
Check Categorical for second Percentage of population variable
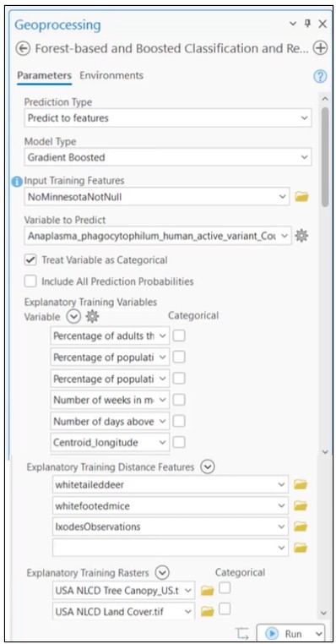[179, 379]
